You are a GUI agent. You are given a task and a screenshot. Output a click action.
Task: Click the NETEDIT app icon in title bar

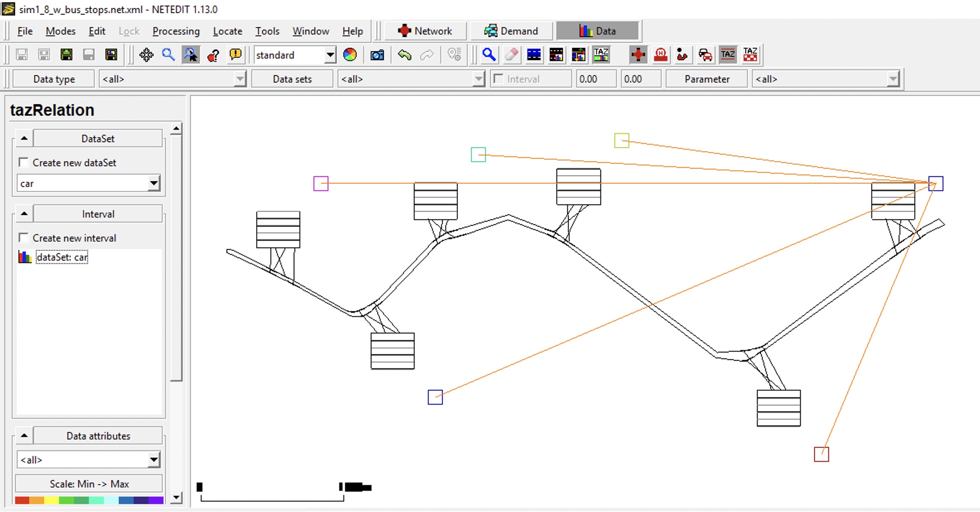coord(8,9)
